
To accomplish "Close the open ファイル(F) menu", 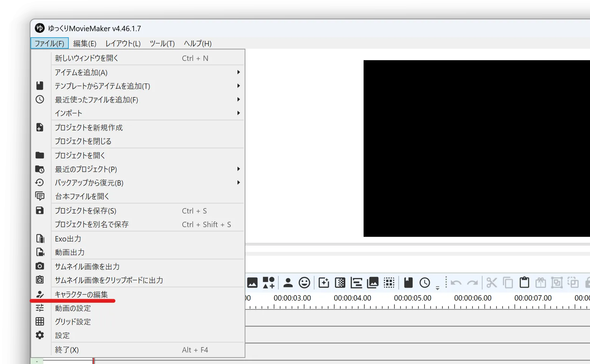I will (x=49, y=43).
